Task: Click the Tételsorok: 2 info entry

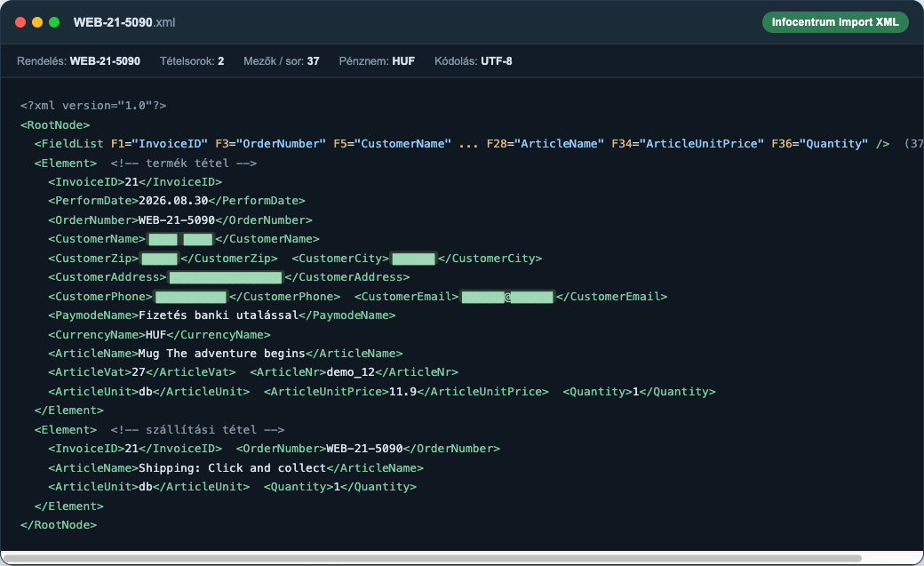Action: [192, 60]
